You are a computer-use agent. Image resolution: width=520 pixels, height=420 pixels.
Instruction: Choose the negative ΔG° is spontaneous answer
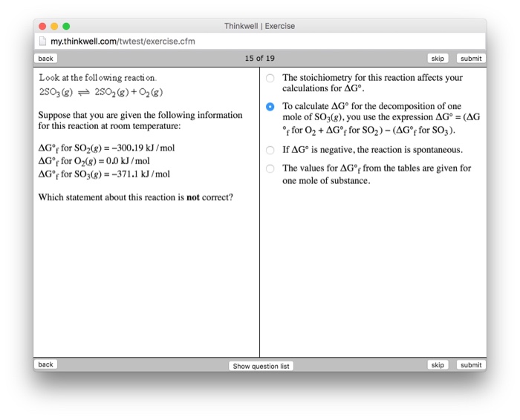[270, 150]
